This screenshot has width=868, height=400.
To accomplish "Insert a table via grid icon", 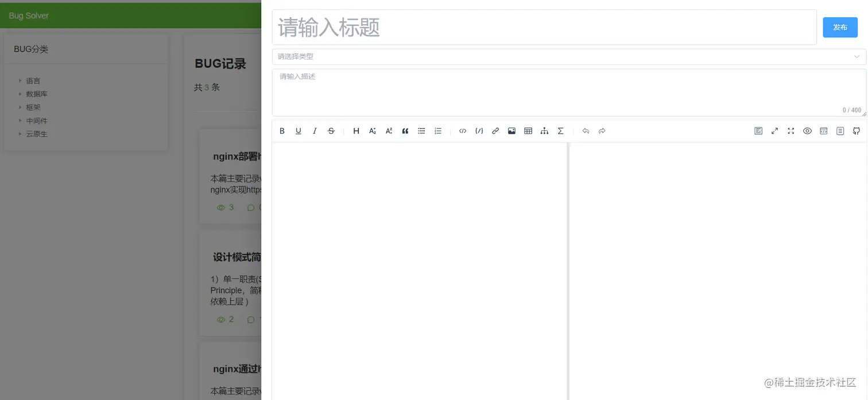I will click(x=528, y=131).
